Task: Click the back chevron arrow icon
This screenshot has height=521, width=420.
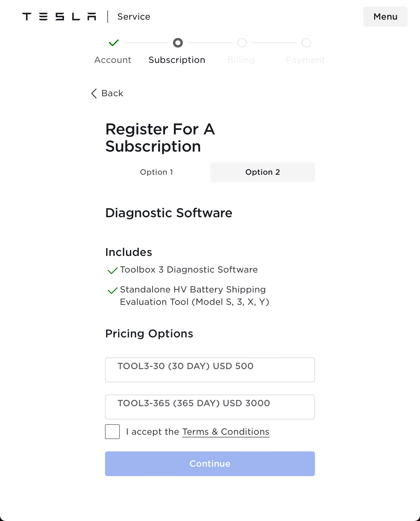Action: click(x=94, y=93)
